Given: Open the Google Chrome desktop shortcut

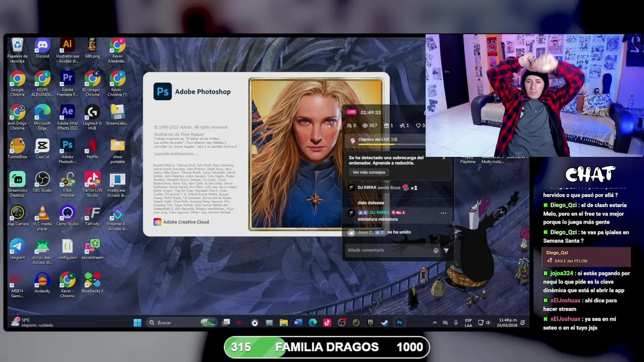Looking at the screenshot, I should [17, 84].
